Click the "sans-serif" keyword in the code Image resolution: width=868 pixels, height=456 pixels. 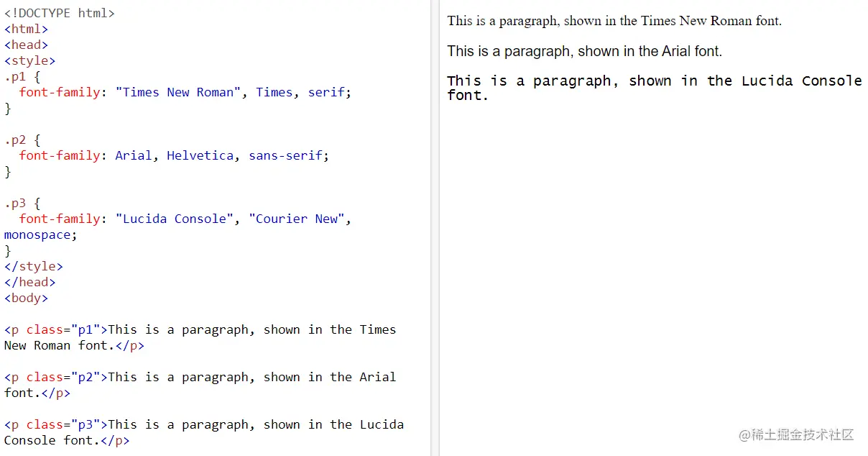[x=286, y=155]
